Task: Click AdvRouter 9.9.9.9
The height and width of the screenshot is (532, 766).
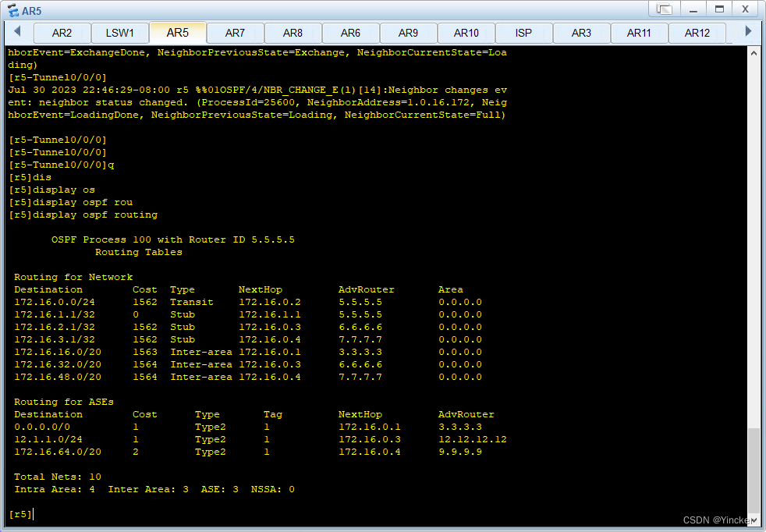Action: tap(459, 452)
